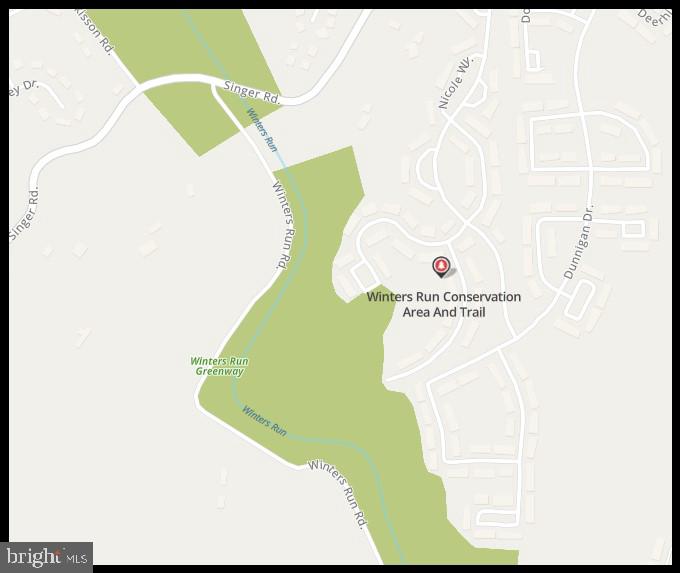Click the rectangular block loop near Dunnigan Dr.
The height and width of the screenshot is (573, 680).
590,141
